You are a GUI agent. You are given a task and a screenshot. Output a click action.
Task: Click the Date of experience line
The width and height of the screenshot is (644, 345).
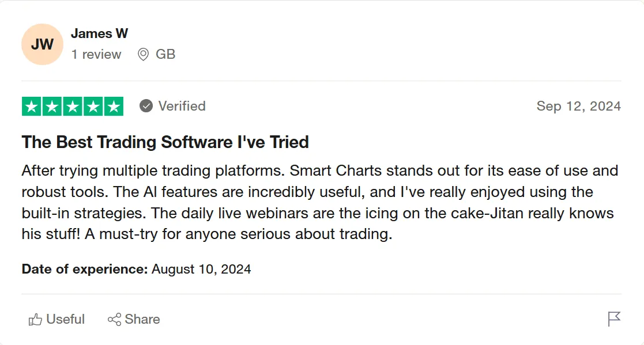(137, 269)
